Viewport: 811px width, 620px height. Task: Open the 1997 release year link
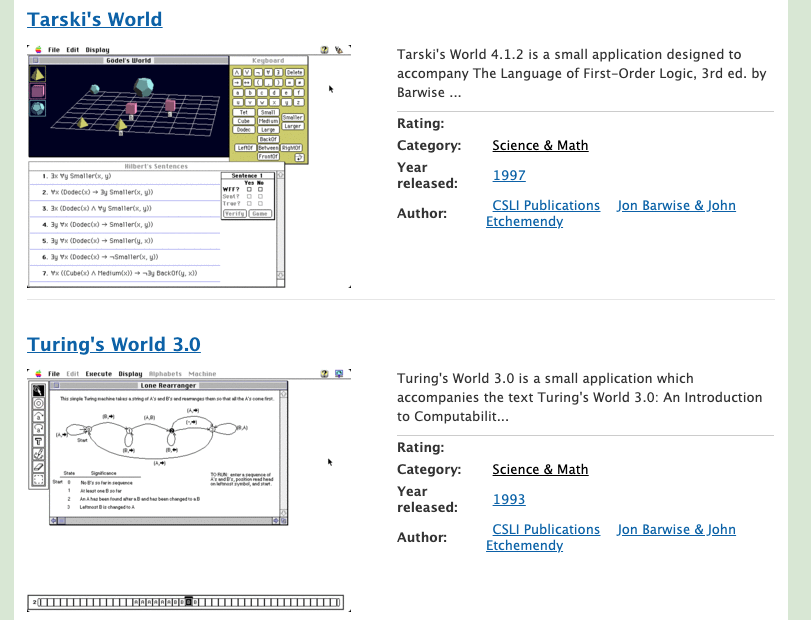coord(509,175)
